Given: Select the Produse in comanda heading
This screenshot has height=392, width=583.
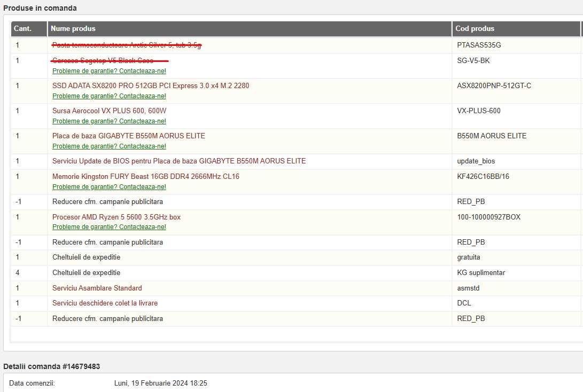Looking at the screenshot, I should pos(40,8).
